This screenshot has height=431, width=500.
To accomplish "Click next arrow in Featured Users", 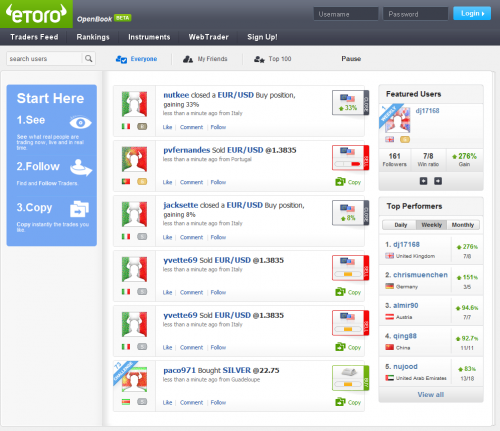I will (x=438, y=181).
